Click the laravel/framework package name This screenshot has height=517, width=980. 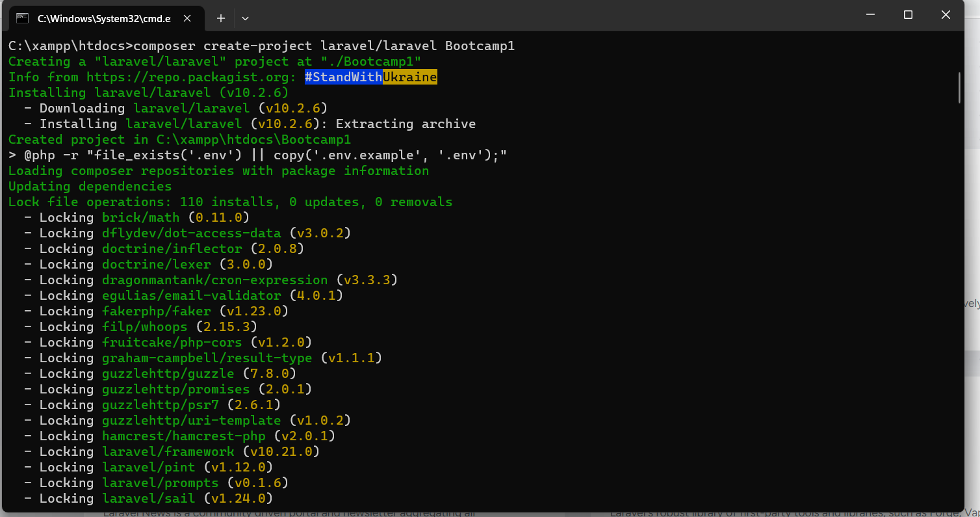tap(168, 452)
